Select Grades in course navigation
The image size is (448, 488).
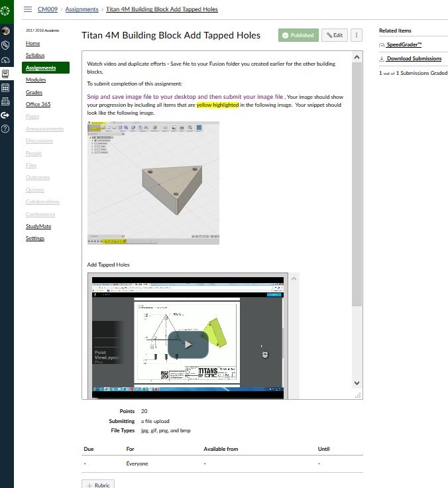pyautogui.click(x=34, y=92)
